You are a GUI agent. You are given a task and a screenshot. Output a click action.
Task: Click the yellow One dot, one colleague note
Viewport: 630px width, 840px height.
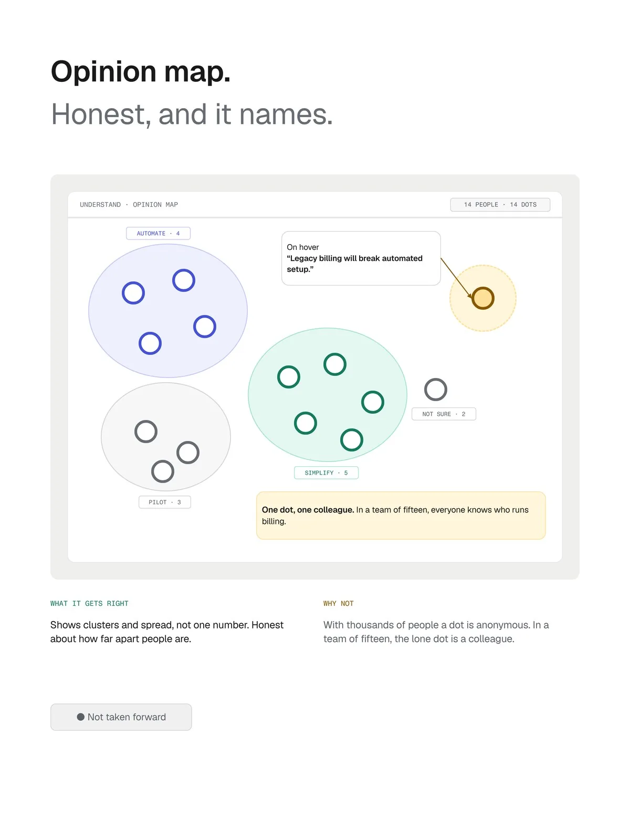(401, 516)
